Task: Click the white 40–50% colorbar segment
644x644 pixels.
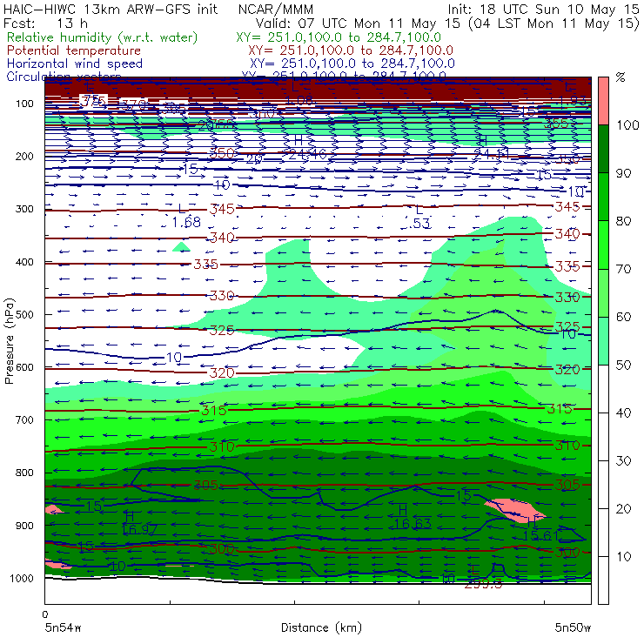Action: [x=603, y=389]
